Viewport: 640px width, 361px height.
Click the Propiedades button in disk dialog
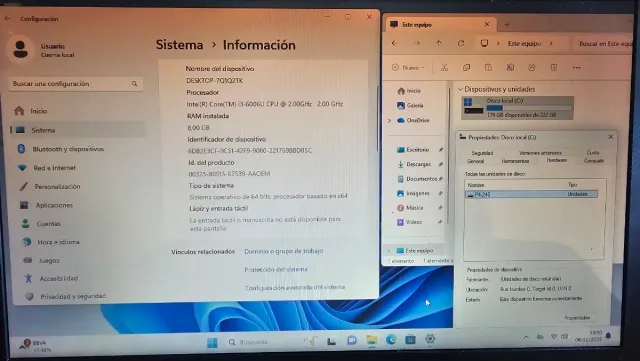click(577, 318)
